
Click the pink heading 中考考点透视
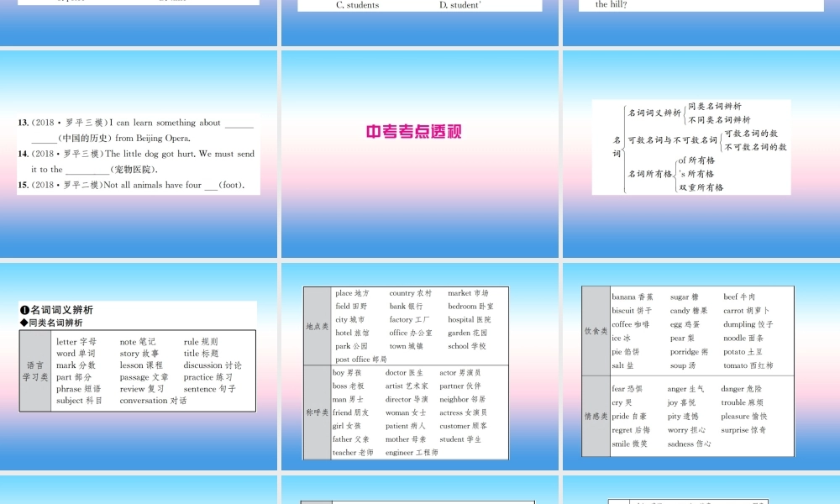(413, 132)
